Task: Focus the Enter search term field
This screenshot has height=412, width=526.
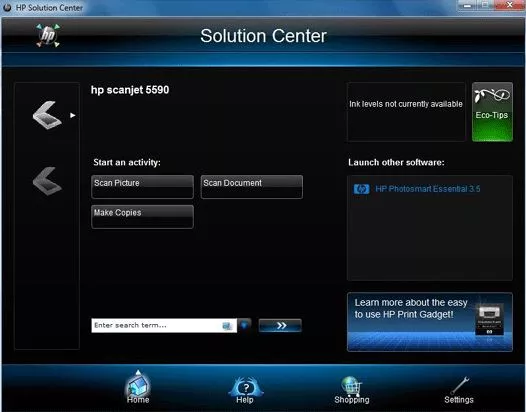Action: click(164, 325)
